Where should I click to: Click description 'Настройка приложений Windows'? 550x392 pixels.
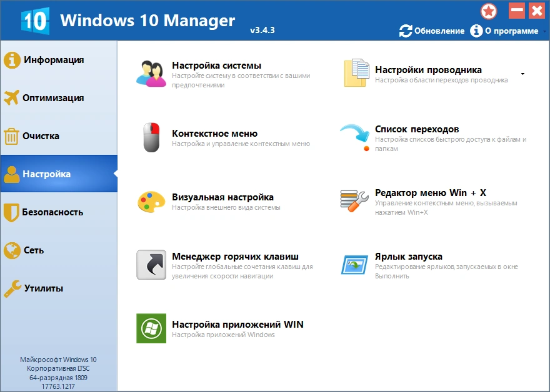pyautogui.click(x=223, y=335)
